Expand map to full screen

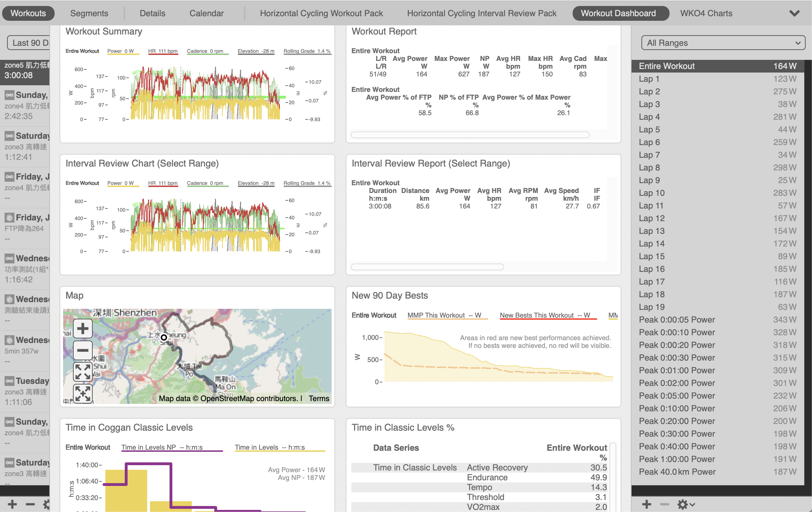pyautogui.click(x=82, y=372)
